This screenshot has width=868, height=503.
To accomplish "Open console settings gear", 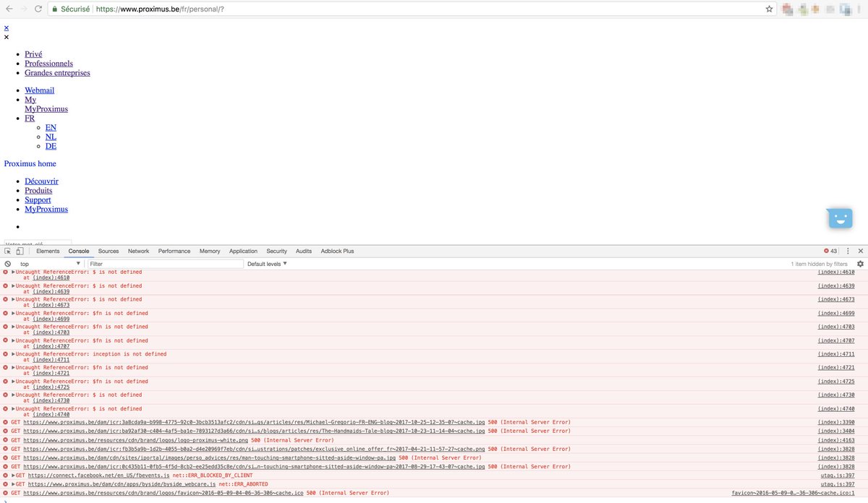I will [x=860, y=264].
